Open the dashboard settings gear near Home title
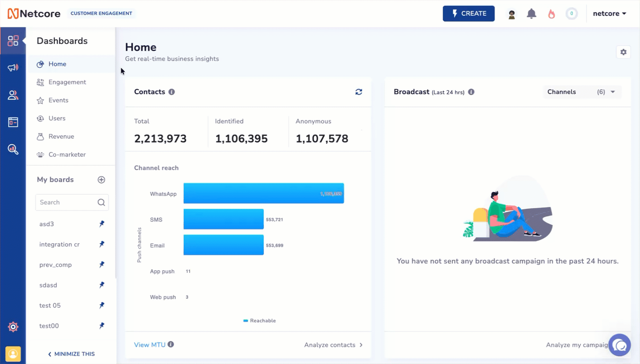The height and width of the screenshot is (364, 640). [623, 52]
